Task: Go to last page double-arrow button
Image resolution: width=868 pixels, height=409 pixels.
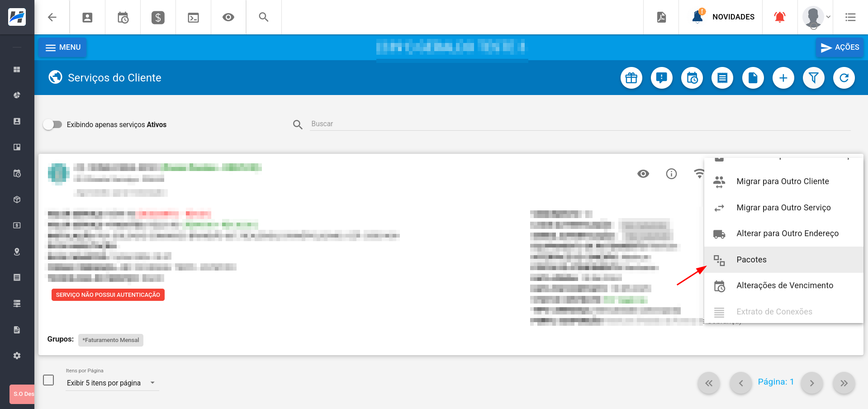Action: pyautogui.click(x=844, y=383)
